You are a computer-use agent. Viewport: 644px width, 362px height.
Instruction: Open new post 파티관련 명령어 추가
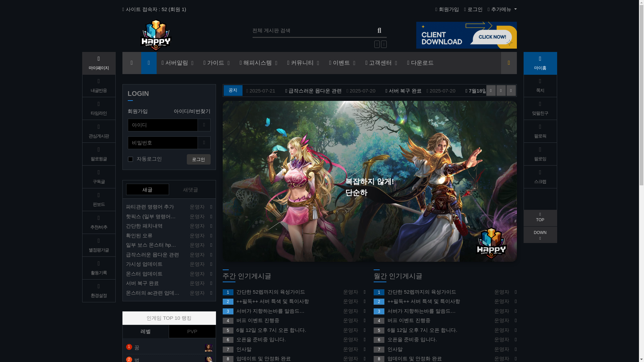click(x=150, y=207)
